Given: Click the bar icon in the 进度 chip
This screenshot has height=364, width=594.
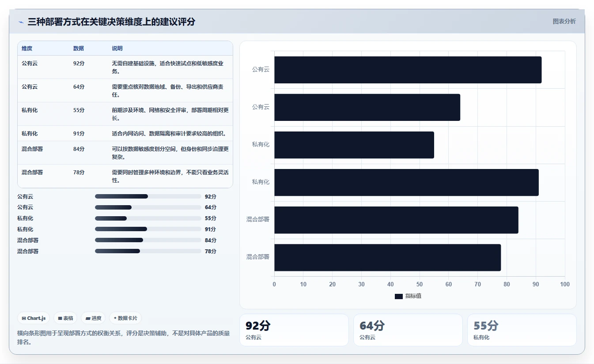Looking at the screenshot, I should [88, 318].
